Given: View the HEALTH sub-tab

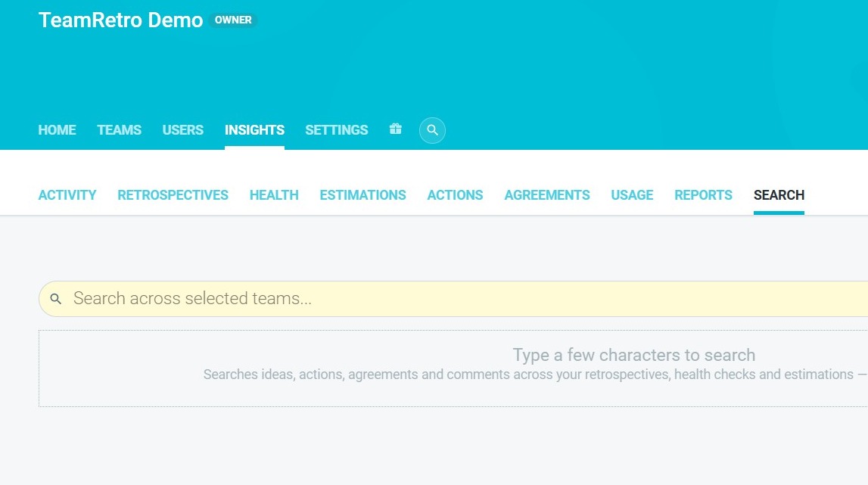Looking at the screenshot, I should [274, 195].
